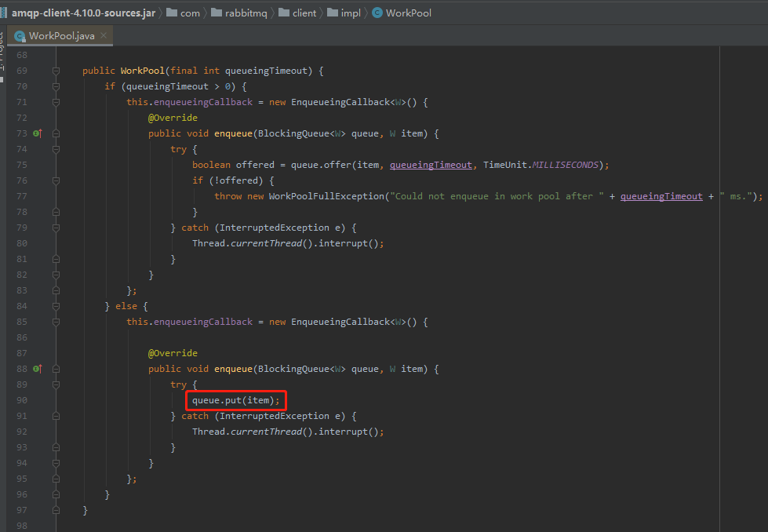This screenshot has height=532, width=768.
Task: Collapse the catch block fold on line 79
Action: tap(56, 228)
